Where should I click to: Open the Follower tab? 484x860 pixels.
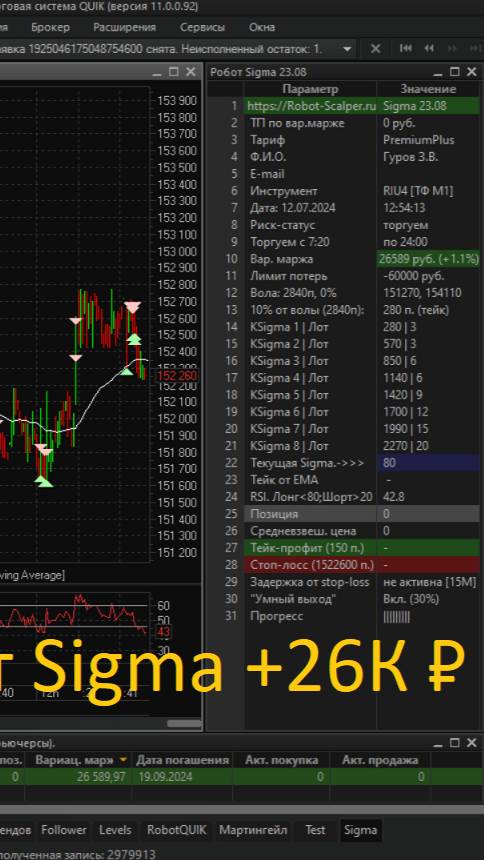pos(64,830)
